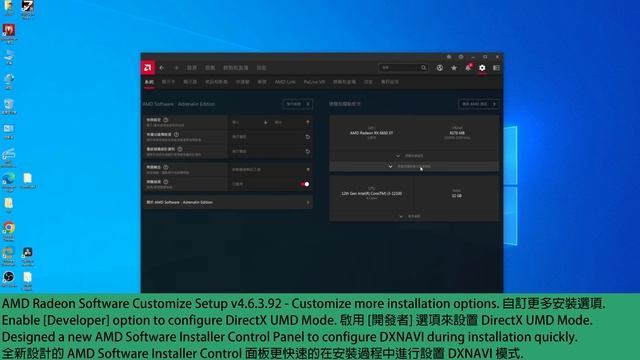Click the download arrow icon in first settings row

tap(266, 122)
